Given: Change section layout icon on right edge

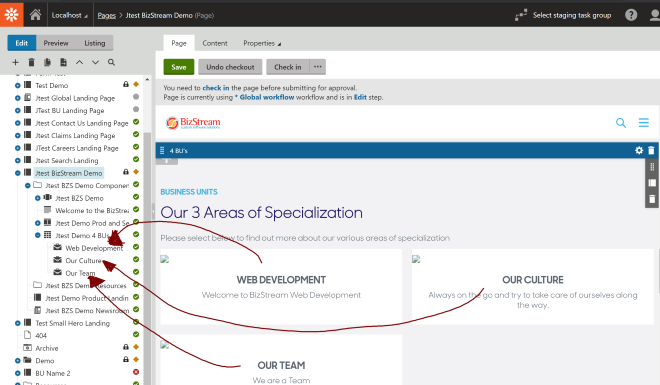Looking at the screenshot, I should 652,183.
